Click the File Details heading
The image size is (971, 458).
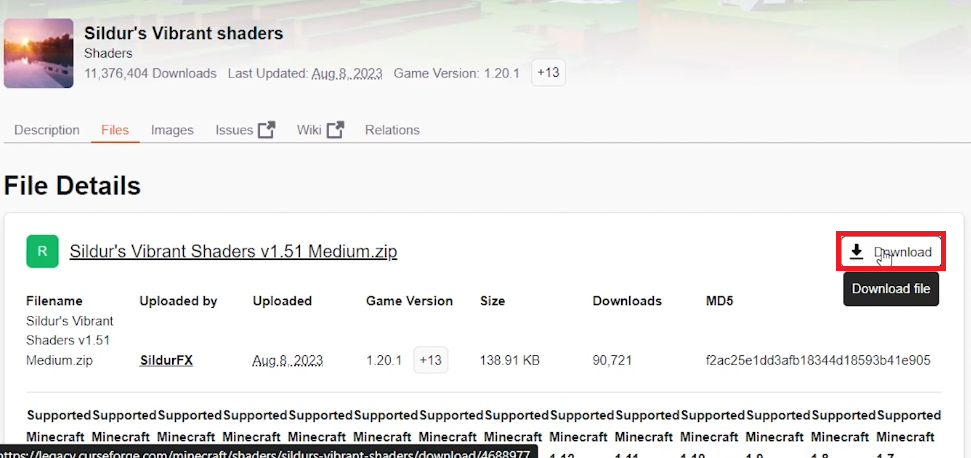(x=72, y=186)
